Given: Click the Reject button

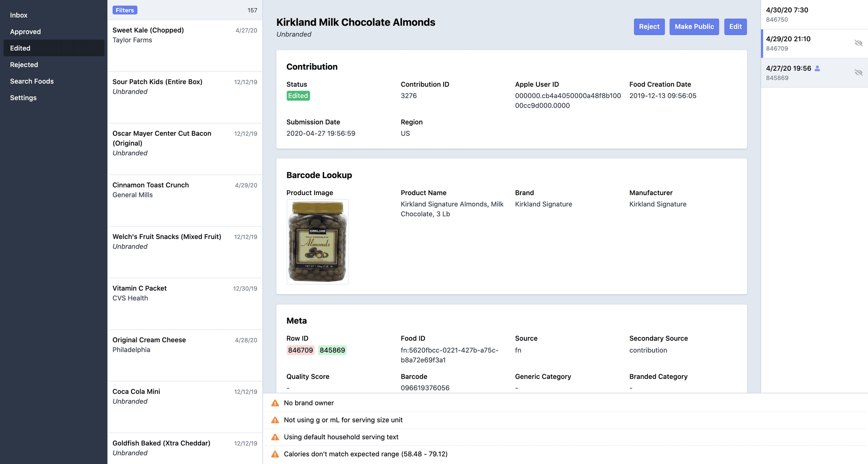Looking at the screenshot, I should click(x=649, y=26).
